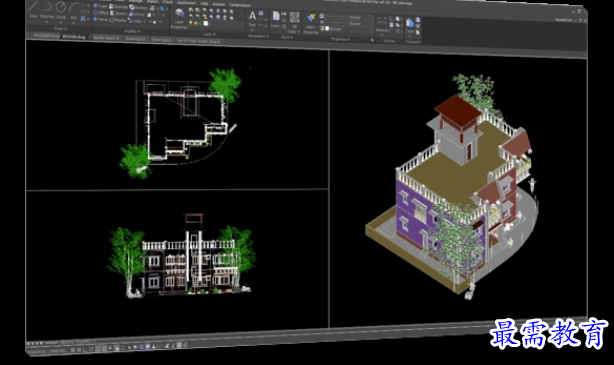Expand the Modify panel dropdown
The image size is (614, 365).
[132, 31]
